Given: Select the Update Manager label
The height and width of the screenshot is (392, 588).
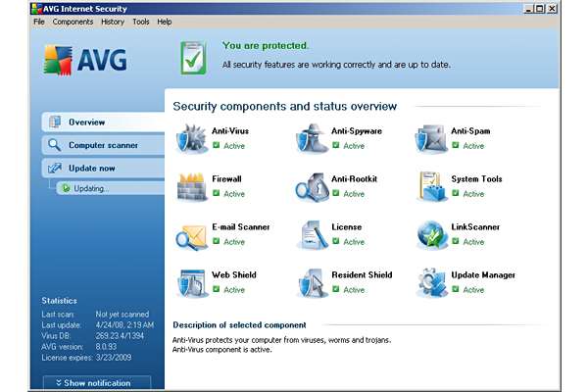Looking at the screenshot, I should [x=483, y=275].
